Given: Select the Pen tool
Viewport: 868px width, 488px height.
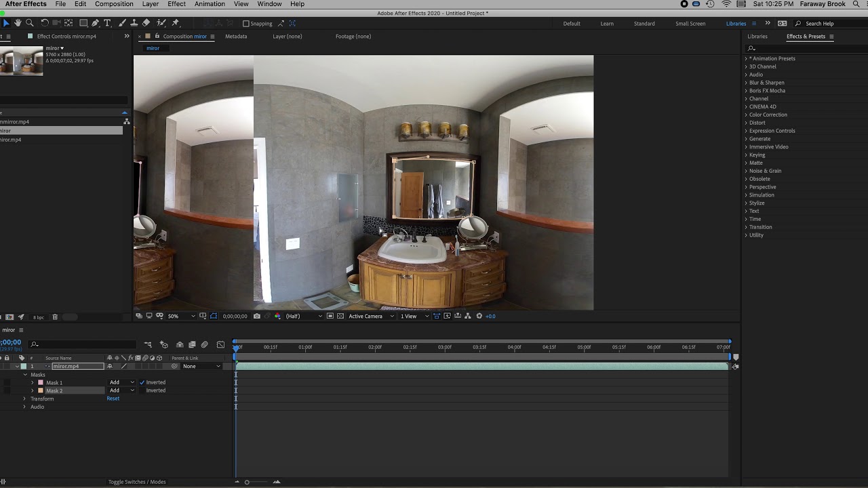Looking at the screenshot, I should click(x=96, y=23).
